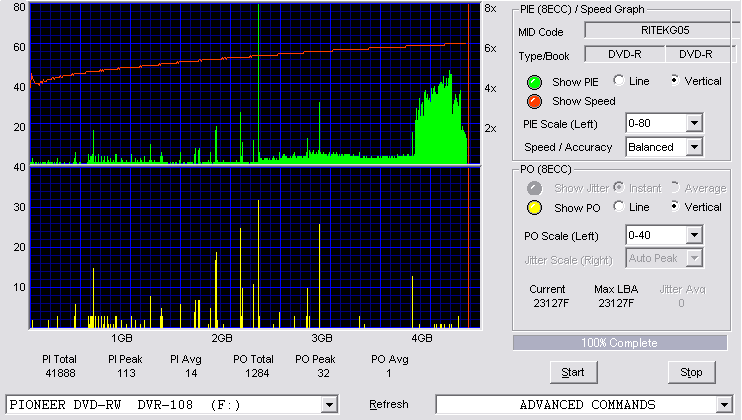The image size is (742, 420).
Task: Toggle the green Show PIE indicator
Action: pos(534,82)
